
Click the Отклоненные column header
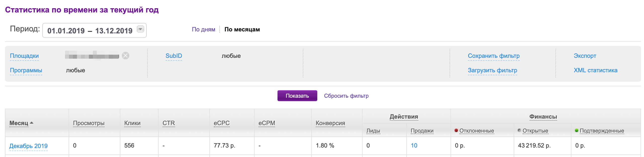click(x=476, y=131)
